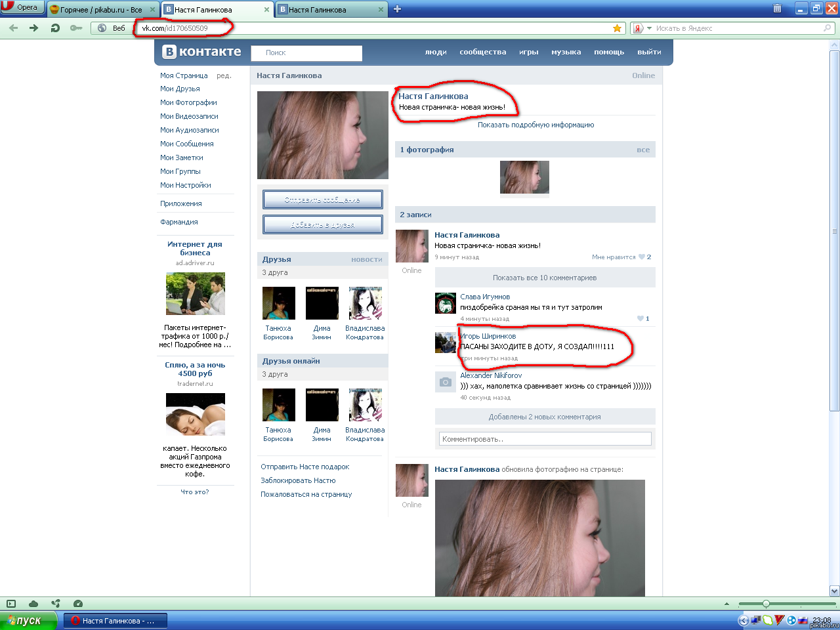Screen dimensions: 840x630
Task: Click the Комментировать comment input field
Action: coord(545,439)
